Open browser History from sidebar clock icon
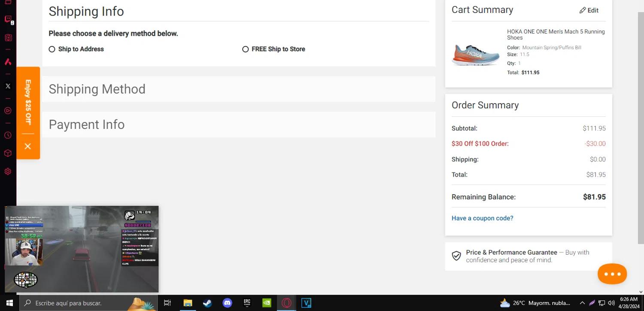Image resolution: width=644 pixels, height=311 pixels. click(8, 135)
